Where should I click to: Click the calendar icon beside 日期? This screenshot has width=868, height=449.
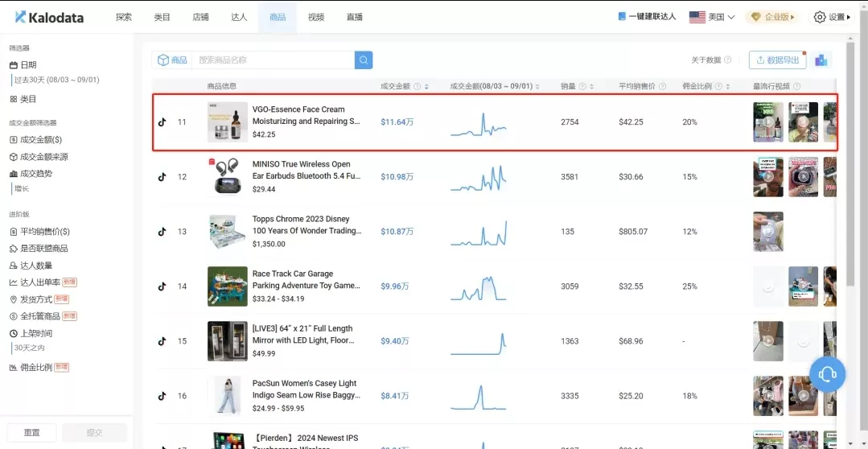pyautogui.click(x=14, y=65)
